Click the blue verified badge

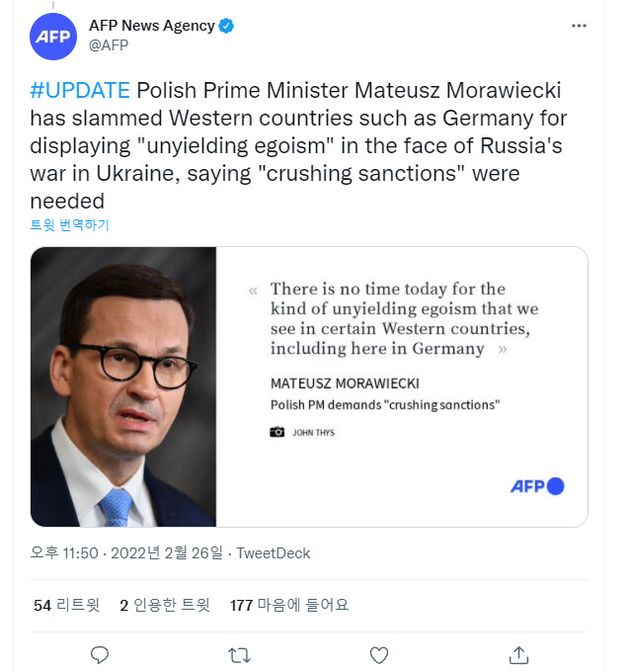[227, 27]
